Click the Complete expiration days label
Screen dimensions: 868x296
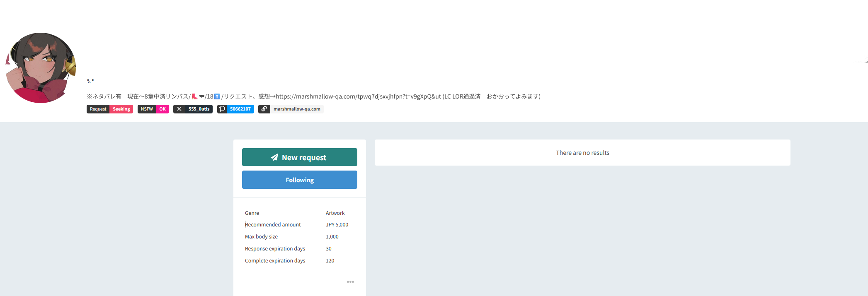(275, 261)
